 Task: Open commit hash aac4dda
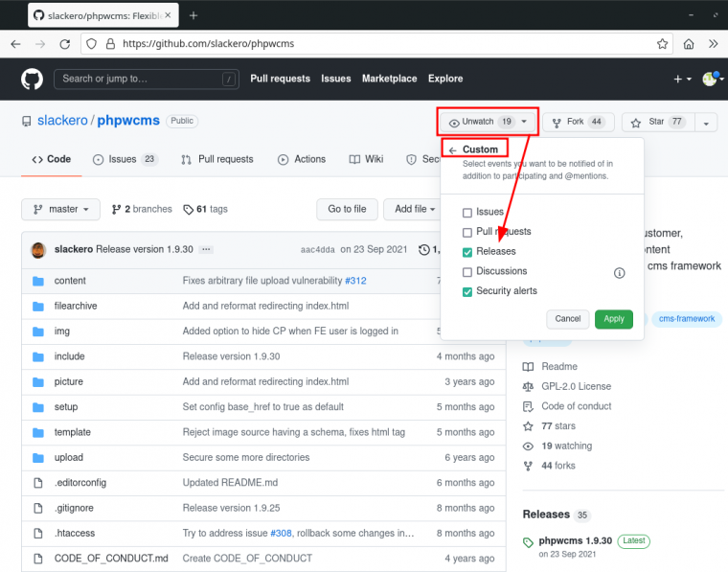point(318,250)
